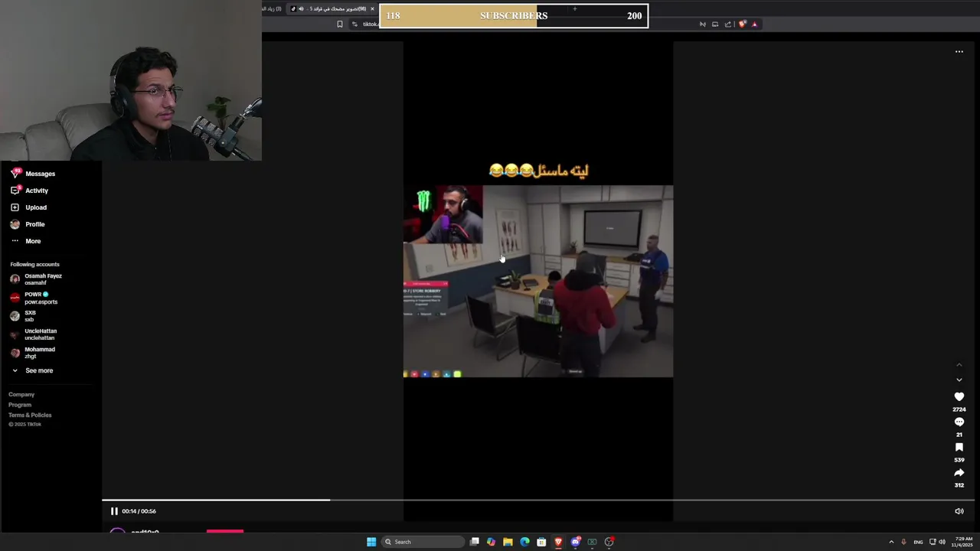Open the Program footer link
This screenshot has height=551, width=980.
tap(20, 405)
